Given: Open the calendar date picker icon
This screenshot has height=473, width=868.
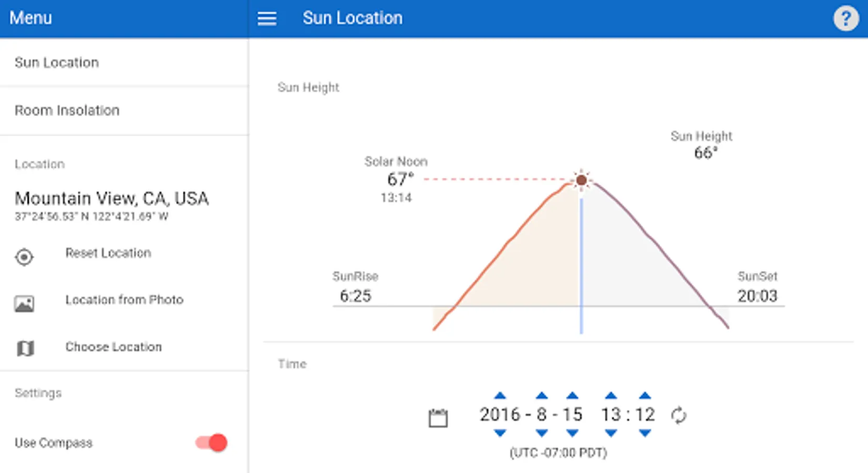Looking at the screenshot, I should click(x=438, y=418).
